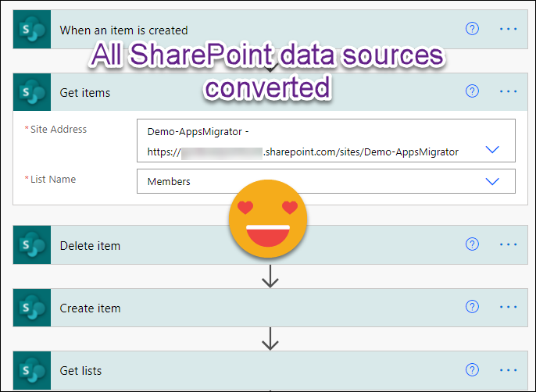Click SharePoint icon on 'Delete item' step
This screenshot has width=536, height=392.
[32, 245]
